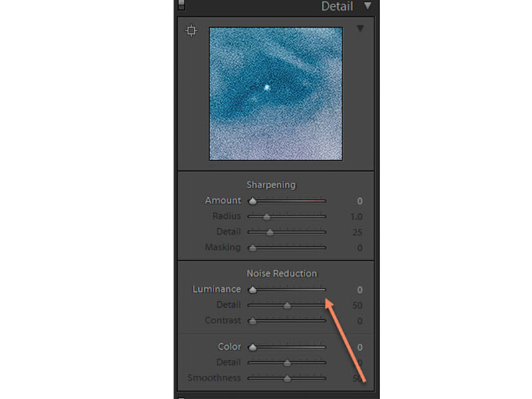The height and width of the screenshot is (399, 532).
Task: Click the Sharpening Amount value field
Action: pyautogui.click(x=360, y=201)
